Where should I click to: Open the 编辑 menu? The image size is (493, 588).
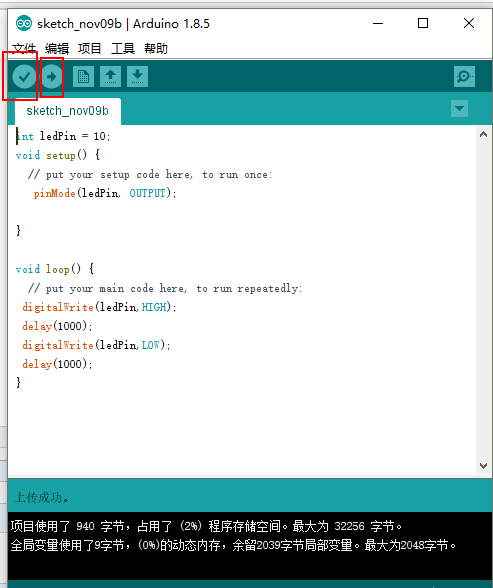57,49
